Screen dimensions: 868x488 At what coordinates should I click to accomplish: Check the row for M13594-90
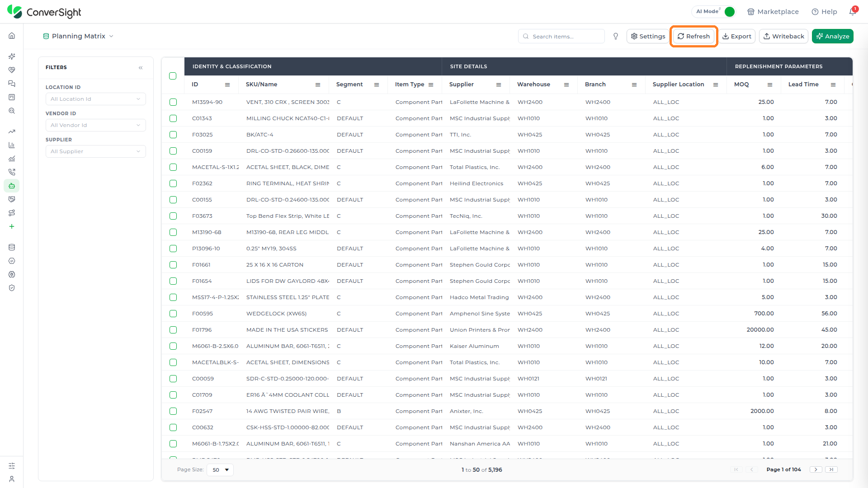173,102
